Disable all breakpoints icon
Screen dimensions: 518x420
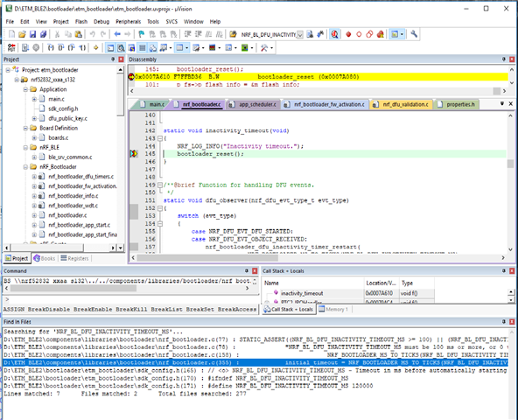pyautogui.click(x=369, y=34)
